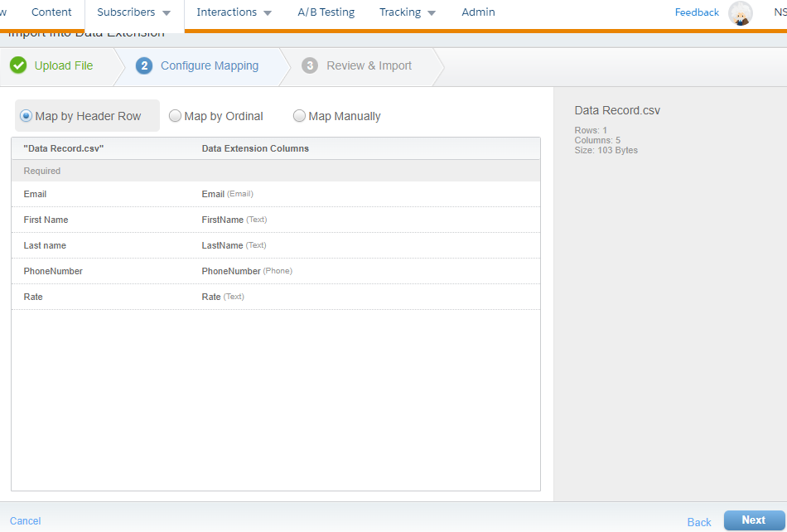Click the Einstein avatar profile icon
This screenshot has height=532, width=787.
[x=740, y=13]
